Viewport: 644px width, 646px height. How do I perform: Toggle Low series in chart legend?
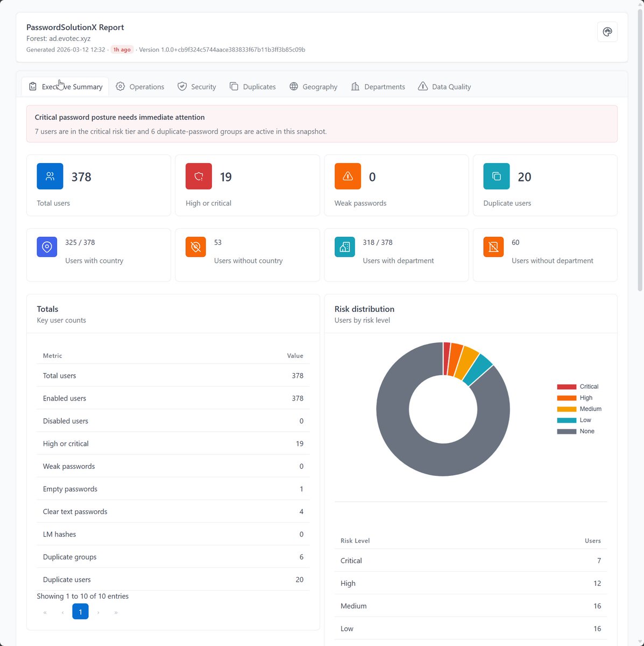(574, 420)
